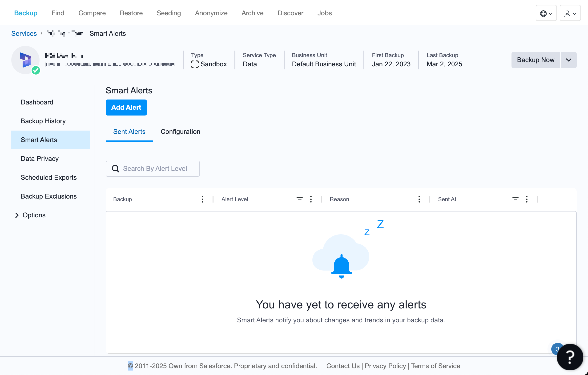Open the Anonymize menu

pos(211,13)
